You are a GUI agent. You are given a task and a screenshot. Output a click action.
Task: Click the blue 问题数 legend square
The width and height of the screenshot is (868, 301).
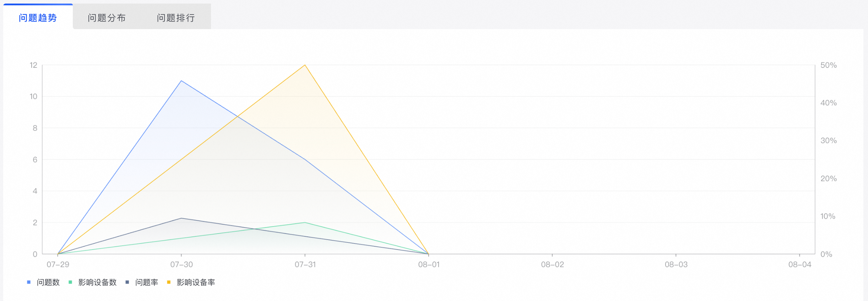tap(29, 282)
